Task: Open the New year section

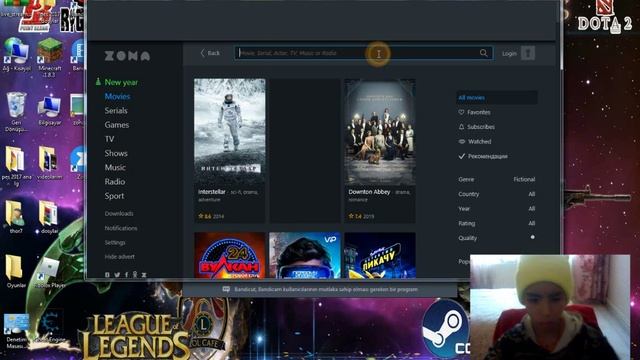Action: (121, 82)
